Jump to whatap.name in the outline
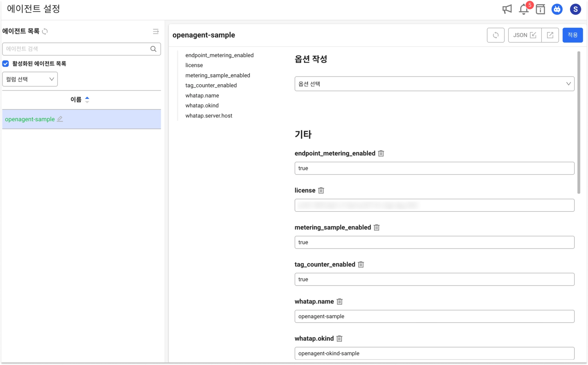The width and height of the screenshot is (588, 365). tap(202, 96)
